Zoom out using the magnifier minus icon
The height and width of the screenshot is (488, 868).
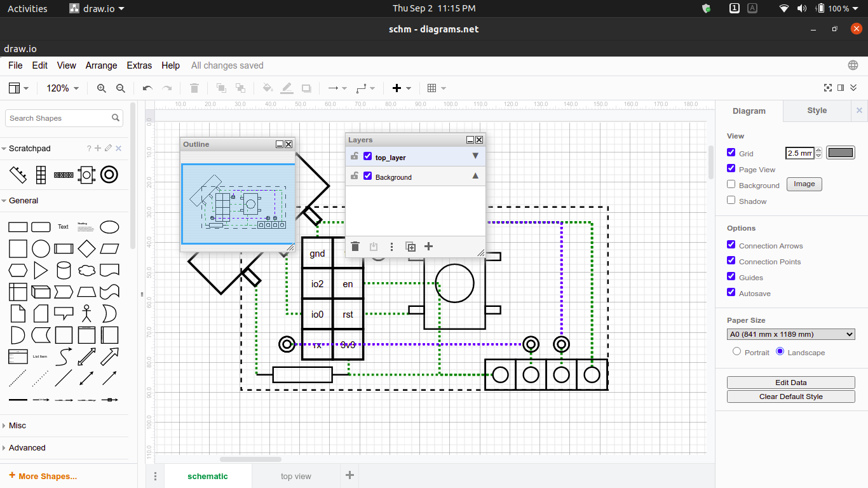pyautogui.click(x=121, y=88)
